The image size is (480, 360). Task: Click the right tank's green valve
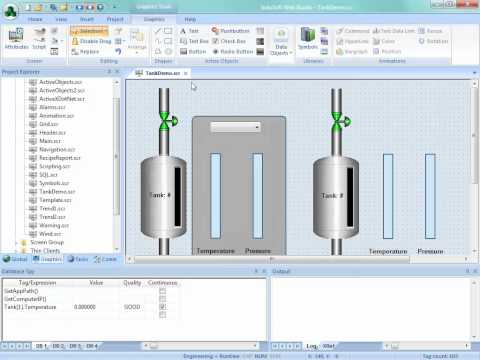pos(340,121)
